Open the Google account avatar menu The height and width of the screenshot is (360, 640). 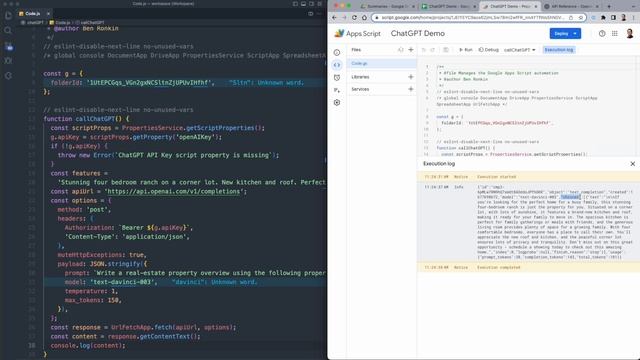[x=630, y=33]
